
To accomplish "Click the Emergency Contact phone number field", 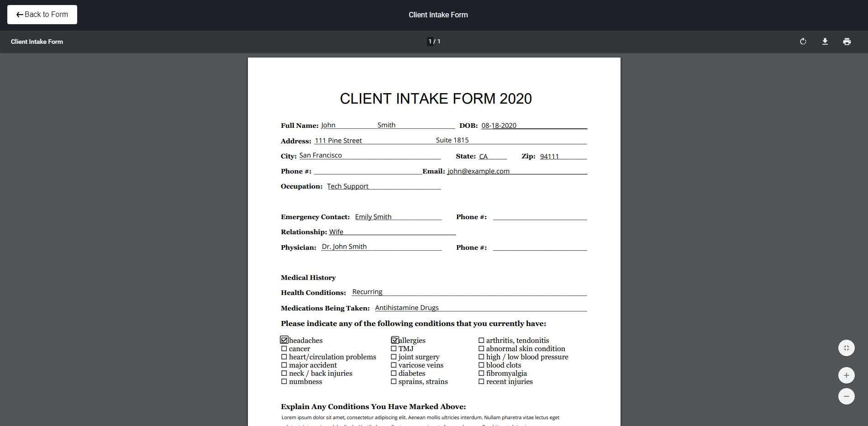I will [540, 216].
